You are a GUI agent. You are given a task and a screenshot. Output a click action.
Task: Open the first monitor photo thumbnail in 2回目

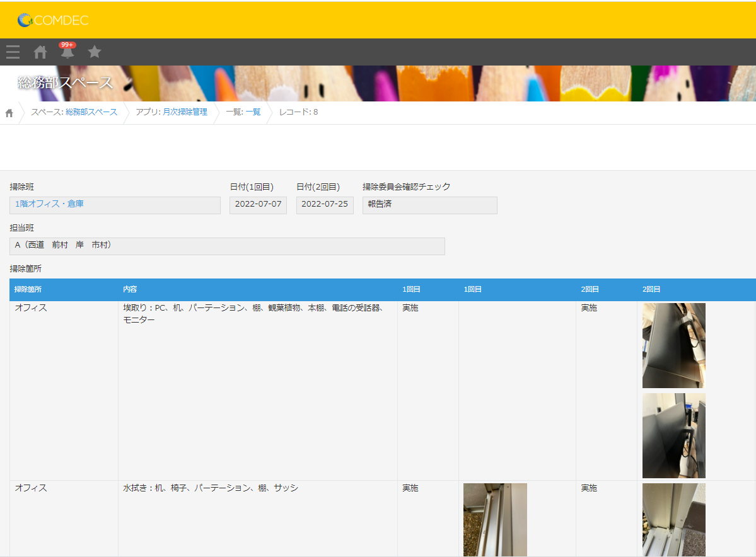click(x=673, y=345)
